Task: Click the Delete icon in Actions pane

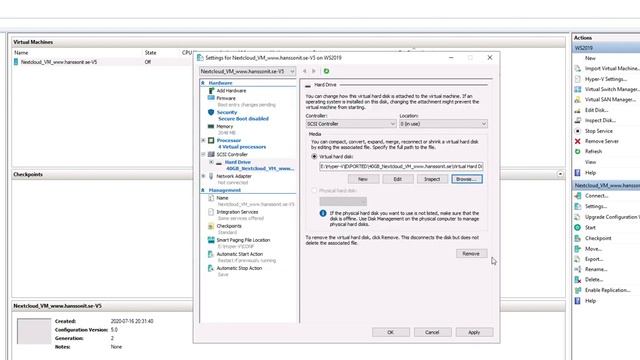Action: 578,280
